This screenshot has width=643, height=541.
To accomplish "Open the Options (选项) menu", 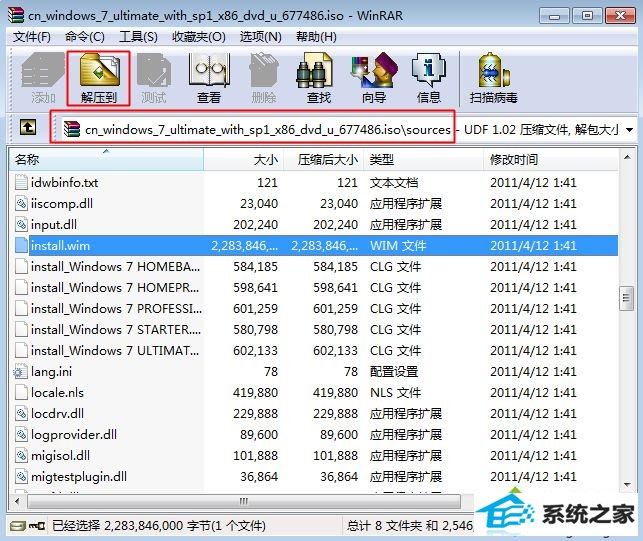I will [x=261, y=37].
